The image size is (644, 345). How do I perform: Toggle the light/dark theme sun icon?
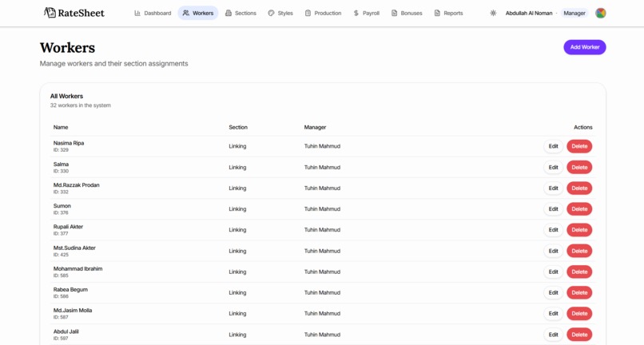[x=493, y=13]
